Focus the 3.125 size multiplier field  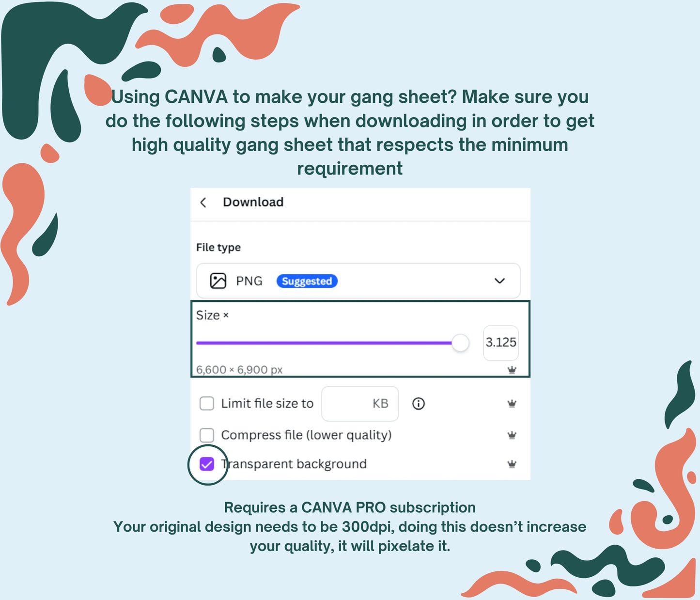click(500, 343)
